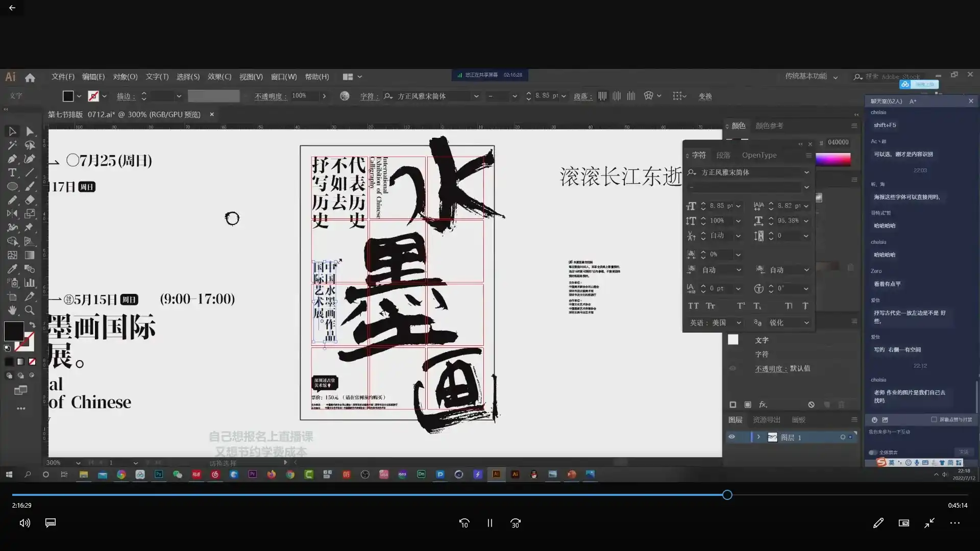Select the Eyedropper tool
The image size is (980, 551).
point(12,268)
